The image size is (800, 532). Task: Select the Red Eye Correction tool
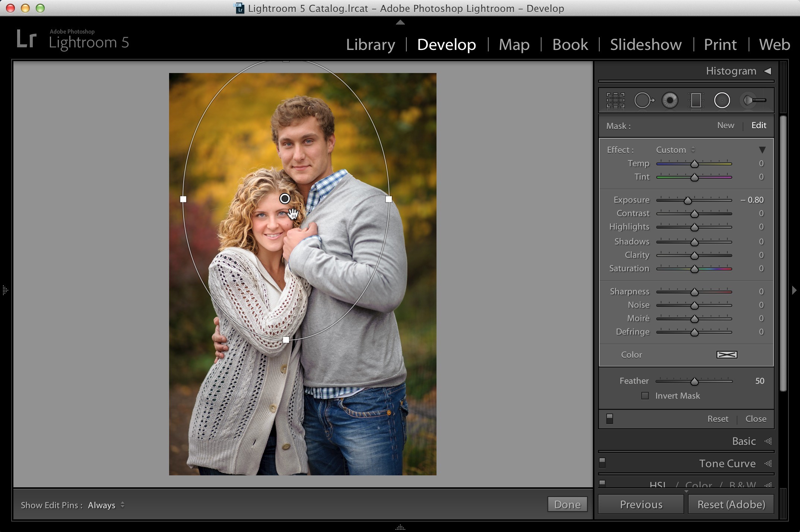click(x=670, y=101)
